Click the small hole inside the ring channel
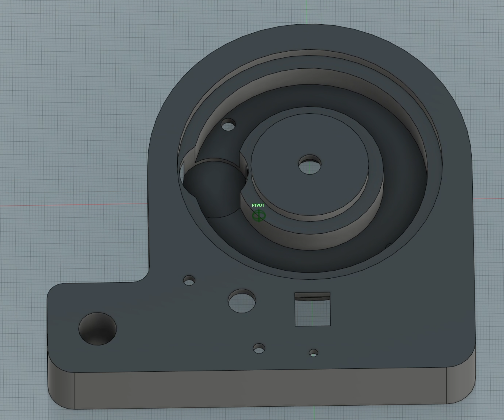 [228, 125]
